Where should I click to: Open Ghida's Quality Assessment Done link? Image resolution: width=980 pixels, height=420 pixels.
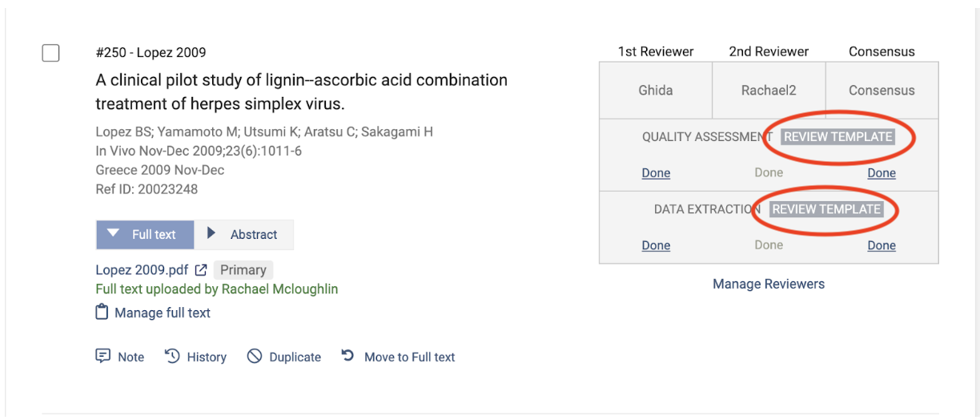[x=656, y=173]
